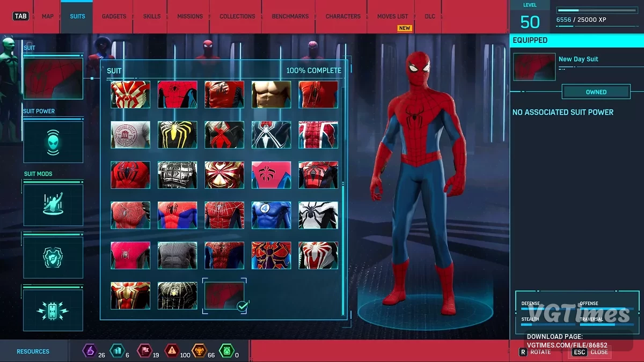Select the white suit with red spider stripes
The image size is (644, 362).
tap(318, 255)
